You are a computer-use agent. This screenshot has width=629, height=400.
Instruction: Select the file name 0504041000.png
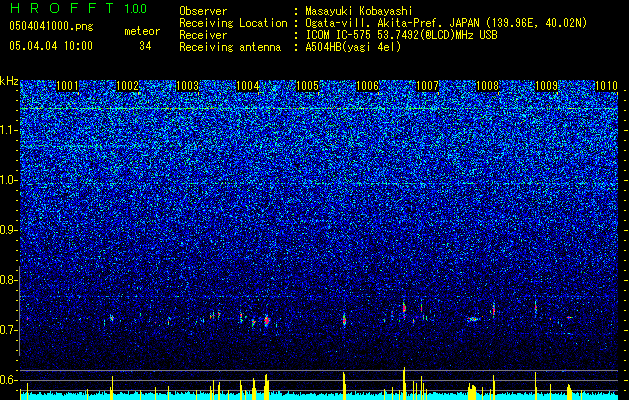(51, 26)
